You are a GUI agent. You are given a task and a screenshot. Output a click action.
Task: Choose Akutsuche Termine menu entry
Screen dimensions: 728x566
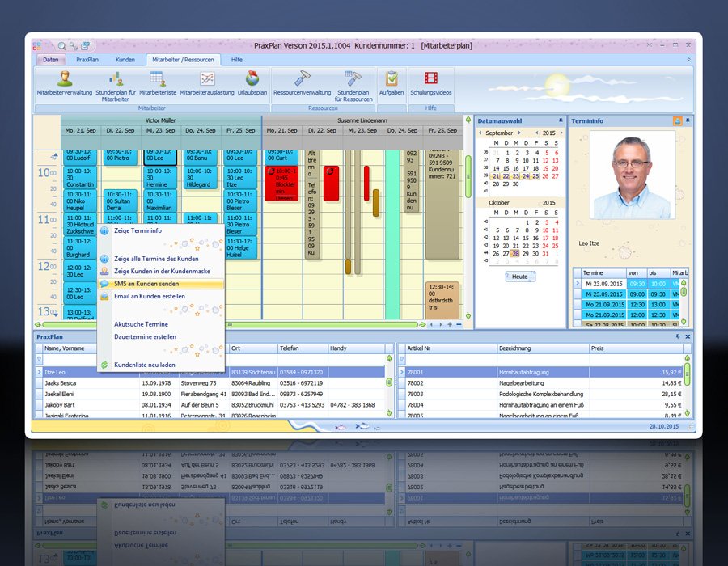point(141,324)
